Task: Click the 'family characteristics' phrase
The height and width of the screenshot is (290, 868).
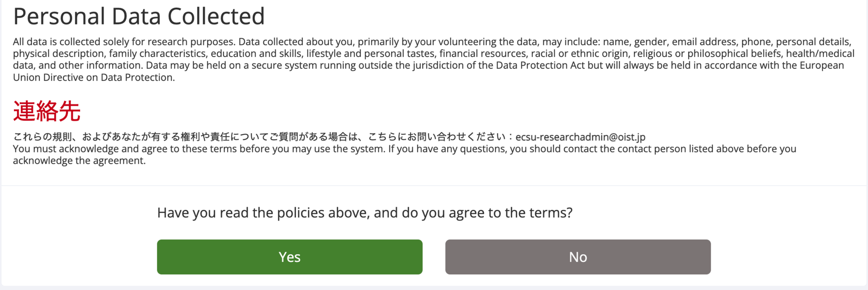Action: click(158, 54)
